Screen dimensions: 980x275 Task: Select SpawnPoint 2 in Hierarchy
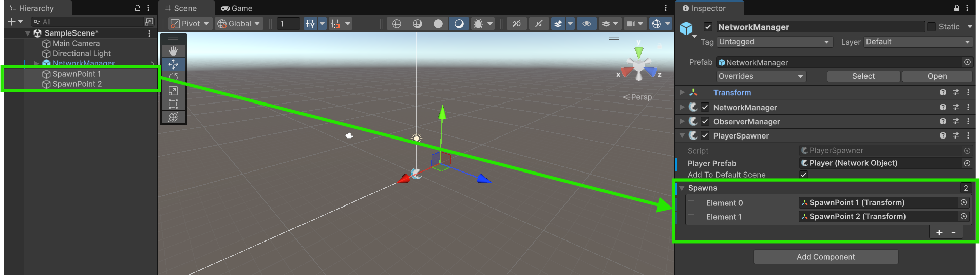click(x=77, y=84)
